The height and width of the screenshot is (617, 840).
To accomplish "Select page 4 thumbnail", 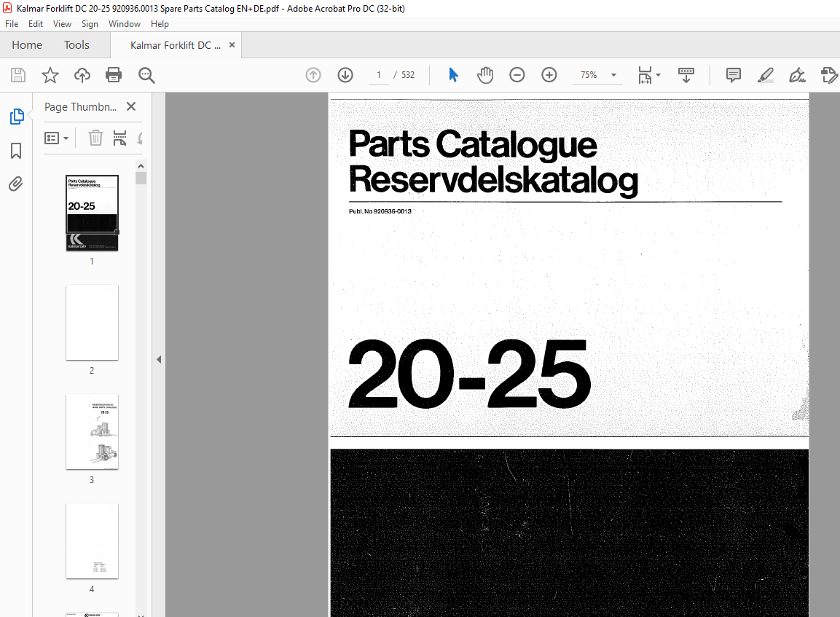I will tap(92, 541).
